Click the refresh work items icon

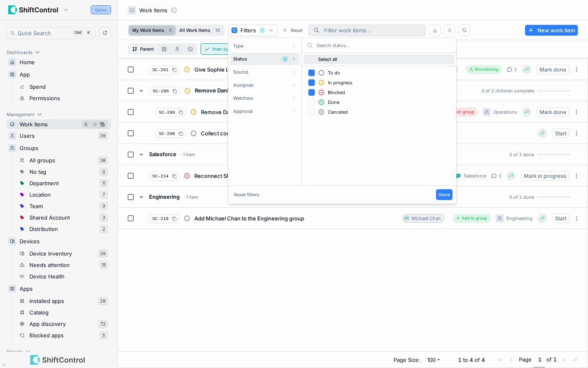(464, 30)
